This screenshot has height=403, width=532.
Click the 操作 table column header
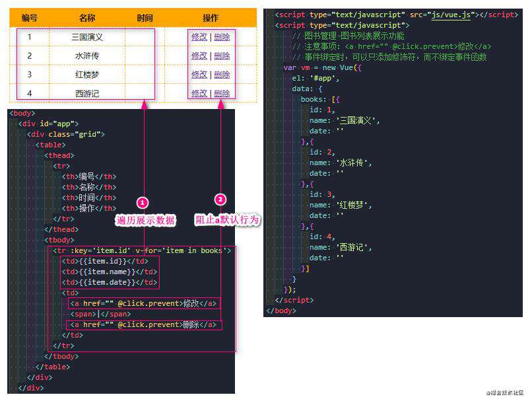click(211, 18)
